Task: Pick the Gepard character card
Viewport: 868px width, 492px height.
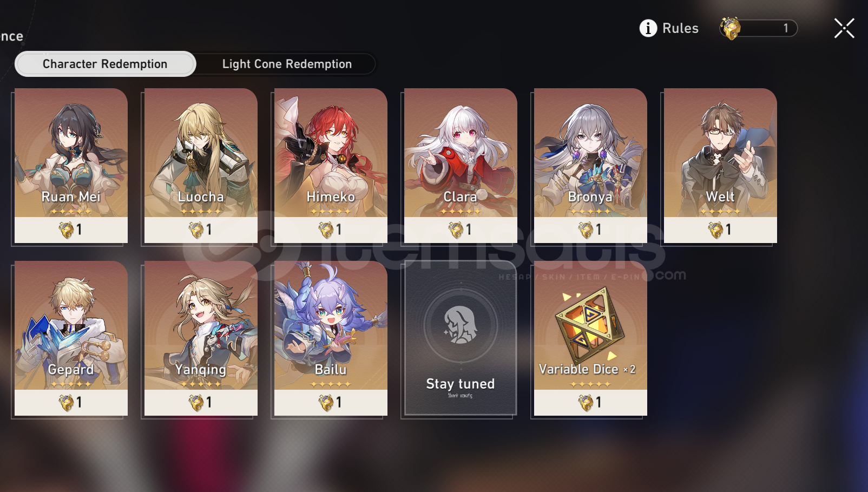Action: [x=71, y=338]
